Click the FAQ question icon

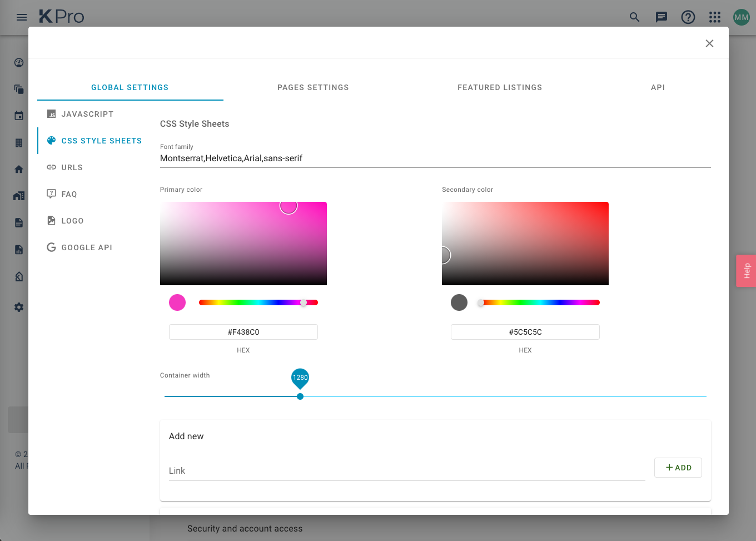(x=52, y=194)
